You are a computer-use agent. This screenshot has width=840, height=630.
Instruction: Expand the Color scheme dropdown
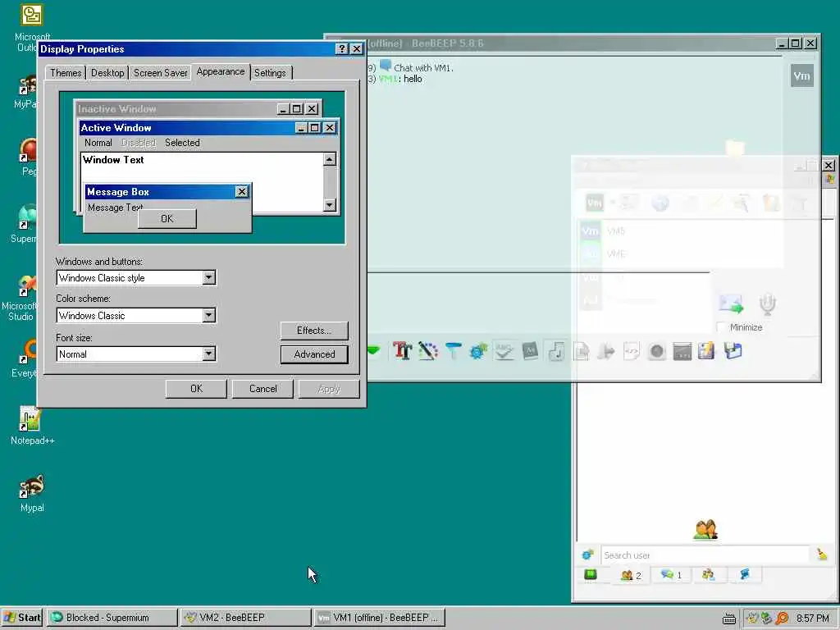coord(209,316)
